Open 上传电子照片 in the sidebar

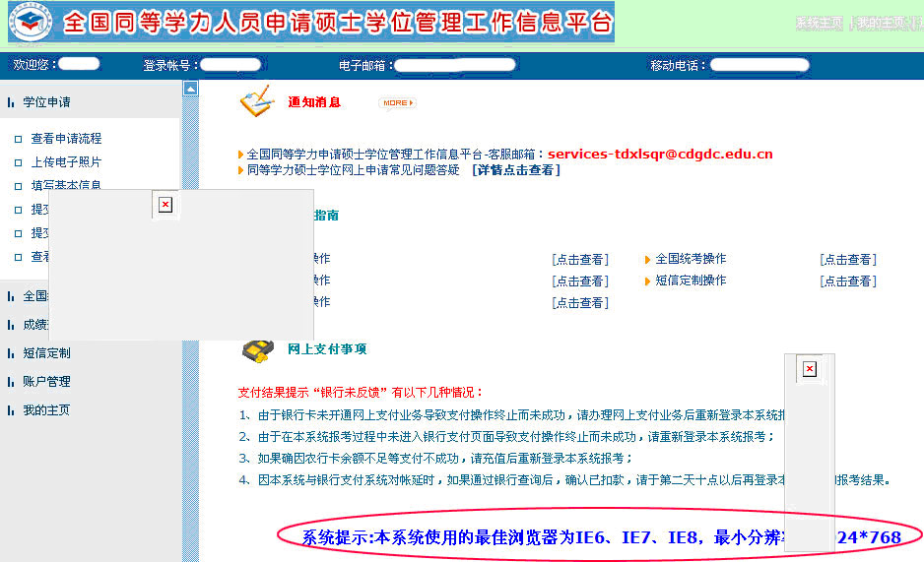point(66,161)
